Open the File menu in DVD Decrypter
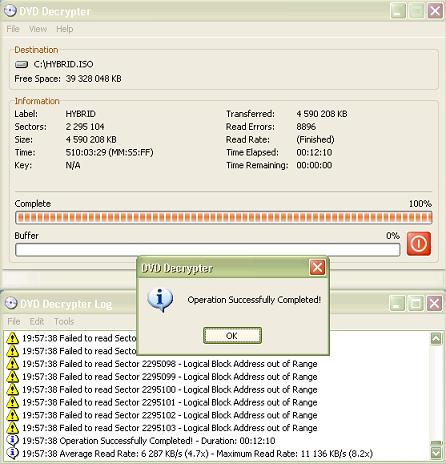Image resolution: width=446 pixels, height=464 pixels. pyautogui.click(x=13, y=29)
